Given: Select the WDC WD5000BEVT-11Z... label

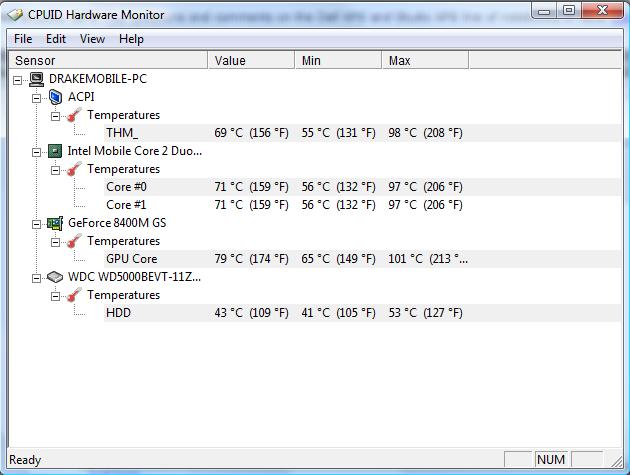Looking at the screenshot, I should click(x=134, y=277).
